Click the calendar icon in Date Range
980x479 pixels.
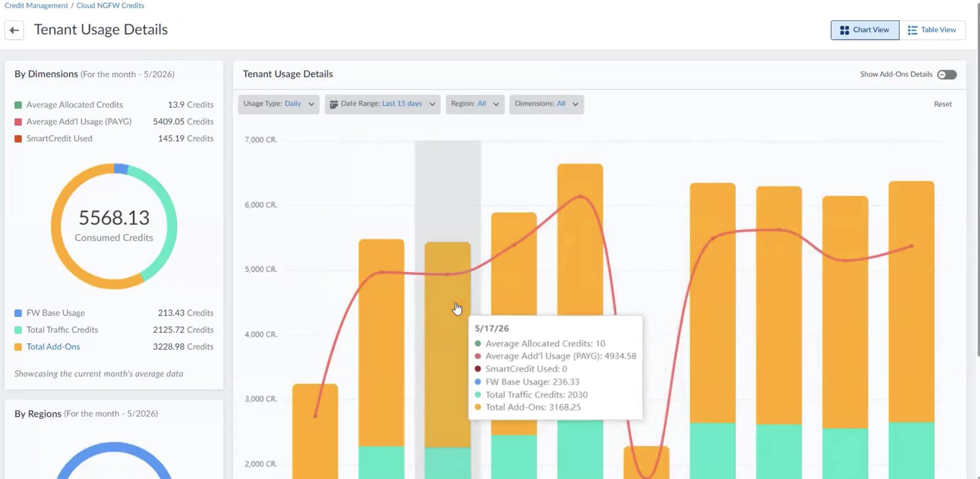pos(334,104)
